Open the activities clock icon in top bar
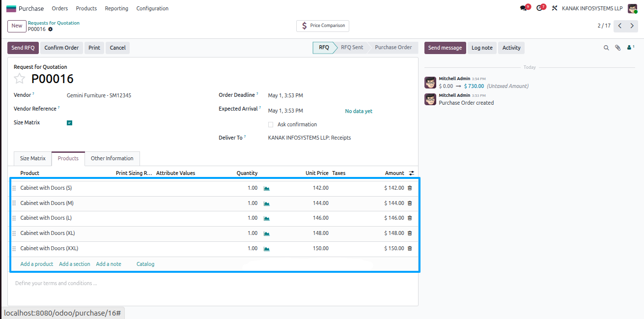 pos(539,8)
